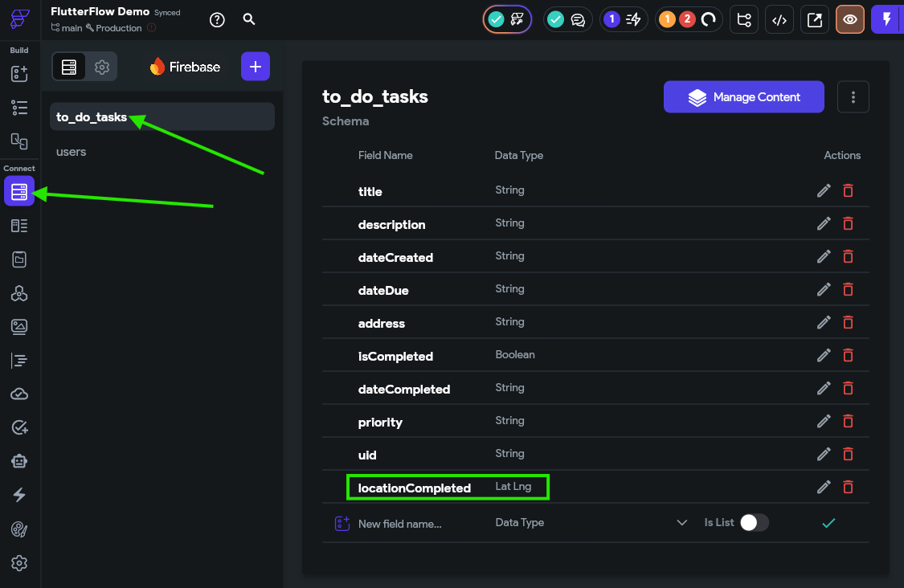Open the Widget Palette build icon
Screen dimensions: 904x588
(x=19, y=73)
